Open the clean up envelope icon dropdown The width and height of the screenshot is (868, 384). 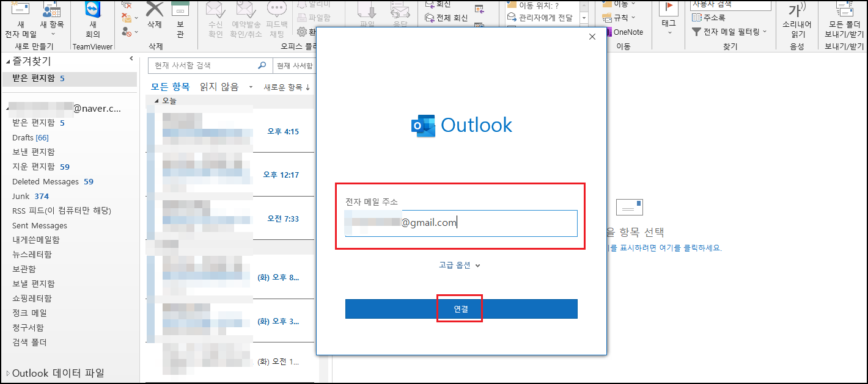[129, 18]
